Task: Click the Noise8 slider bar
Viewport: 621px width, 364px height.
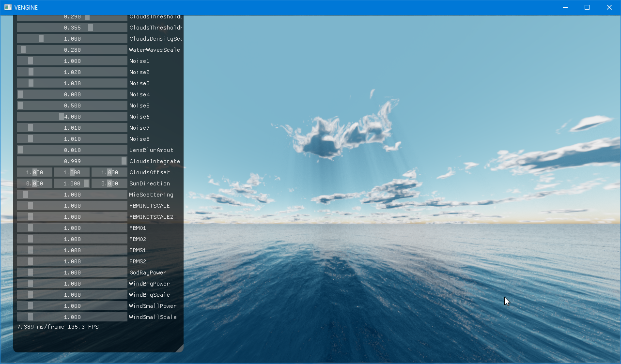Action: [x=72, y=139]
